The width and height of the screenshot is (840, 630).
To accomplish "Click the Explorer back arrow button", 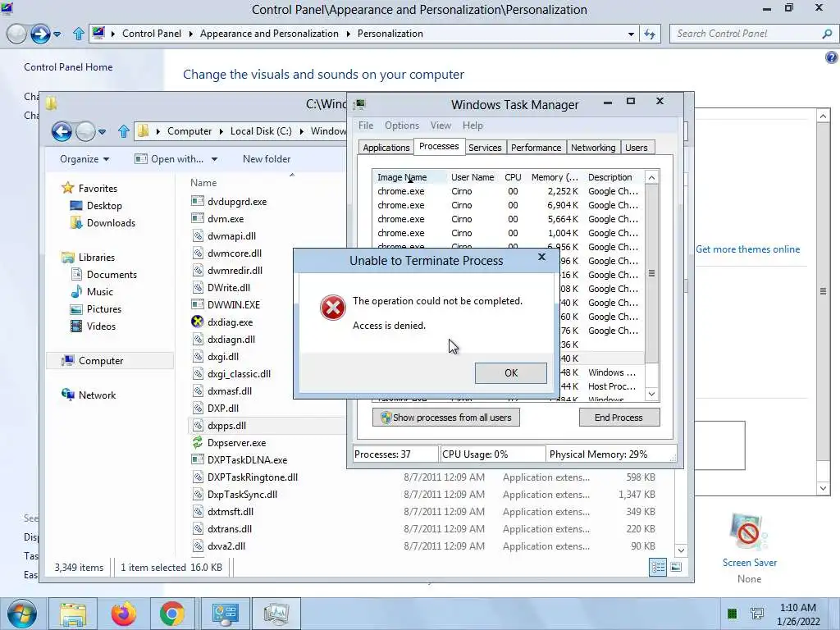I will 62,131.
